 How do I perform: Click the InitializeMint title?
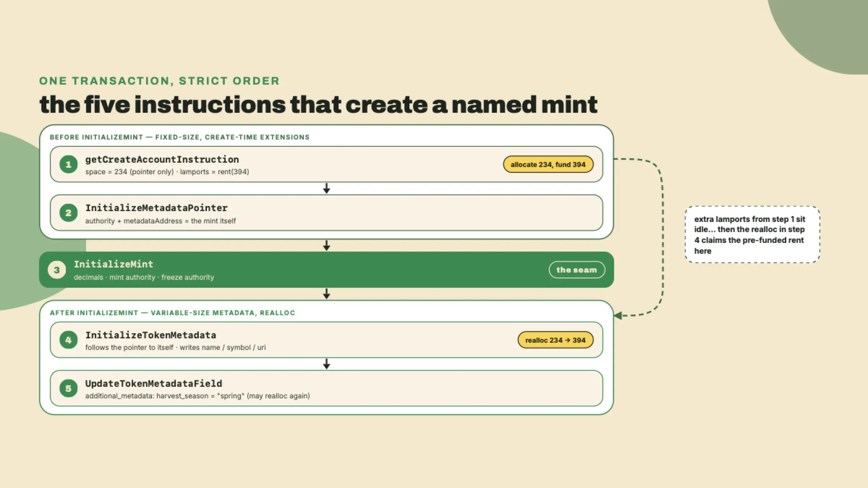tap(114, 264)
